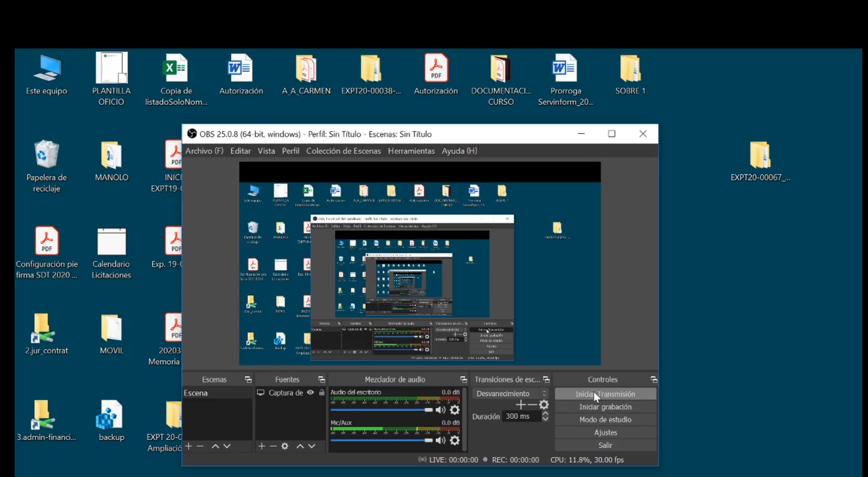Pop out the Mezclador de audio dock
Screen dimensions: 868x477
point(463,379)
